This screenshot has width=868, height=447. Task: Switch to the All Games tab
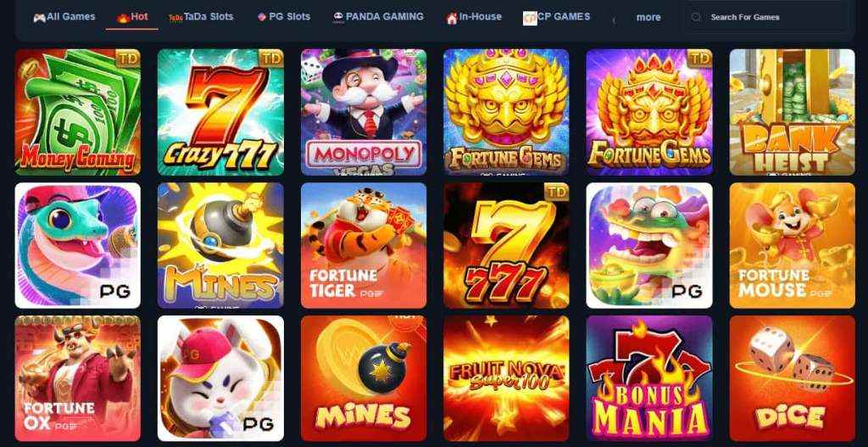[x=64, y=17]
